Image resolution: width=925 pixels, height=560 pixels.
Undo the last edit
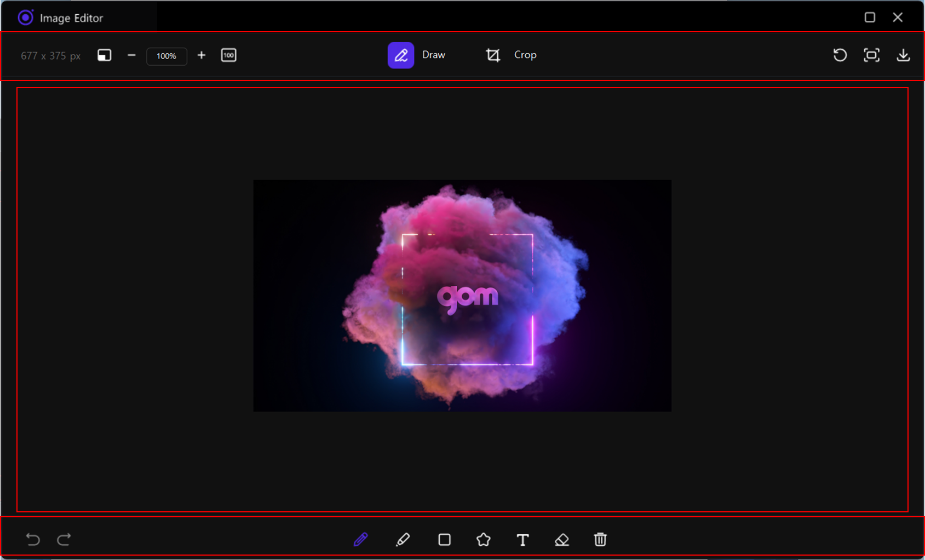tap(33, 540)
